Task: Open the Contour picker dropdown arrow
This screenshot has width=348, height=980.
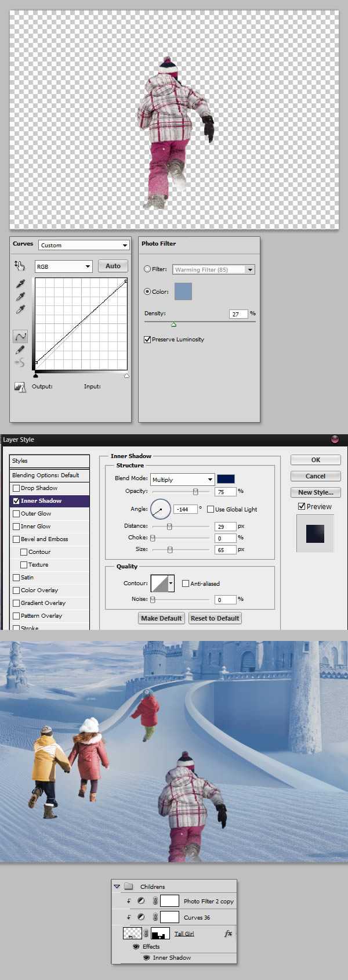Action: [x=171, y=583]
